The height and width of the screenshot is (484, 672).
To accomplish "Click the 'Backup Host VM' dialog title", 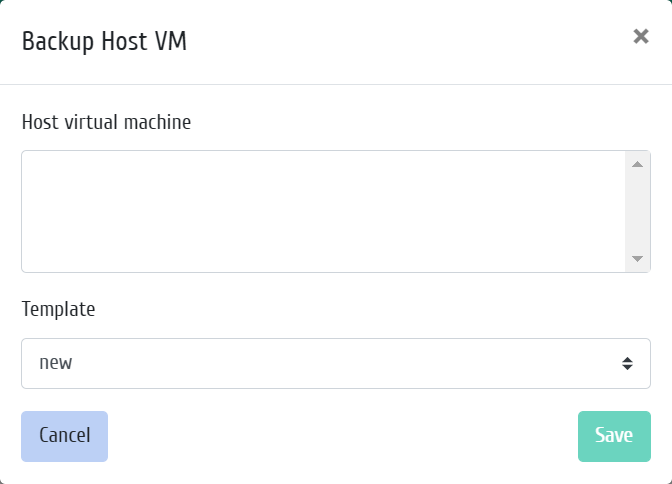I will click(x=104, y=42).
